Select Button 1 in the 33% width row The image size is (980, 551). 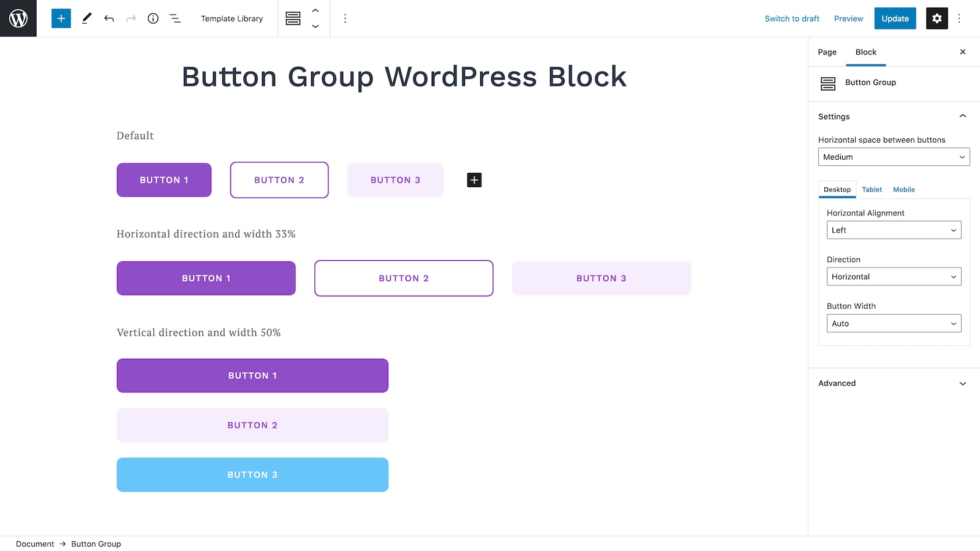pos(206,278)
